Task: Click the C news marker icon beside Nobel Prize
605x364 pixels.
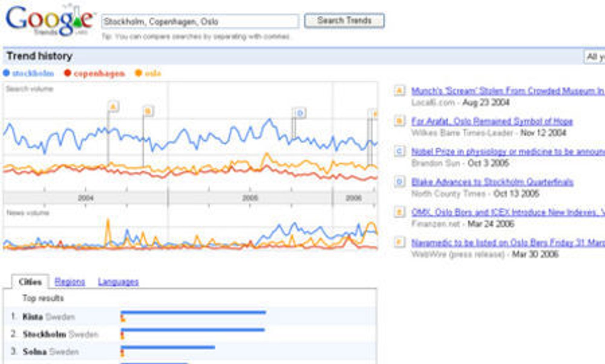Action: tap(399, 151)
